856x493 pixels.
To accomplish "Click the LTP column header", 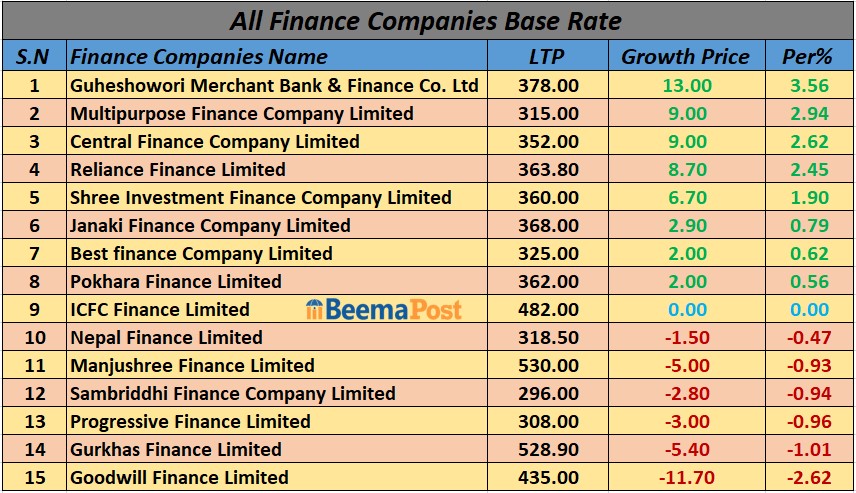I will point(547,57).
